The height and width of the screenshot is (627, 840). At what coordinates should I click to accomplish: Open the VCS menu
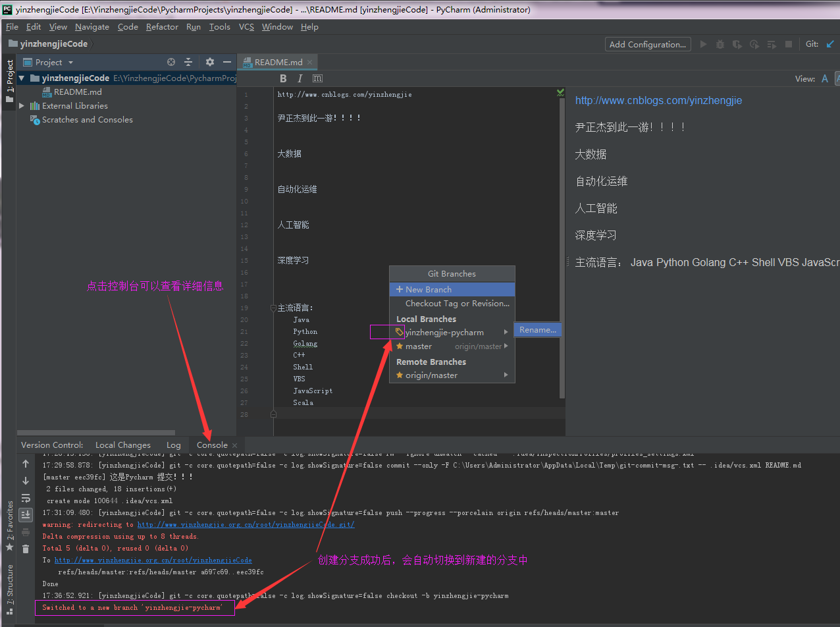246,27
